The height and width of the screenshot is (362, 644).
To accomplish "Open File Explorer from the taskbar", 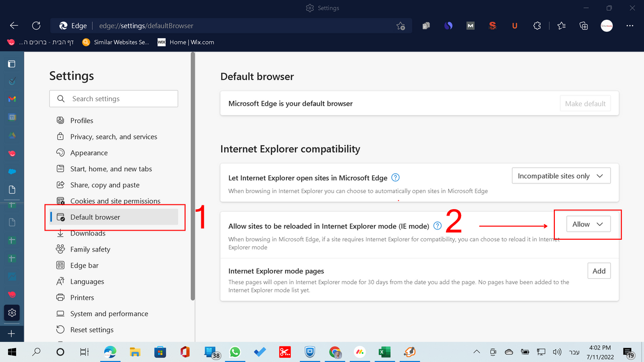I will pos(135,352).
